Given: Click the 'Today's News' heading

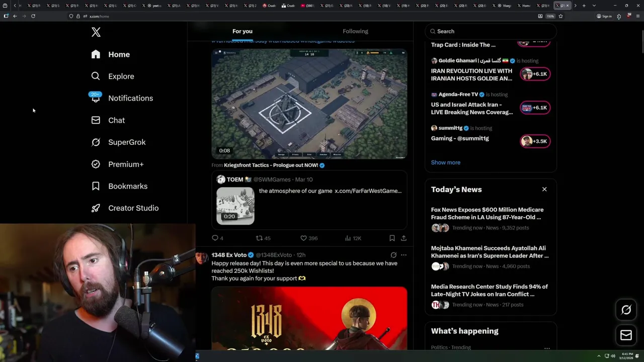Looking at the screenshot, I should (456, 190).
